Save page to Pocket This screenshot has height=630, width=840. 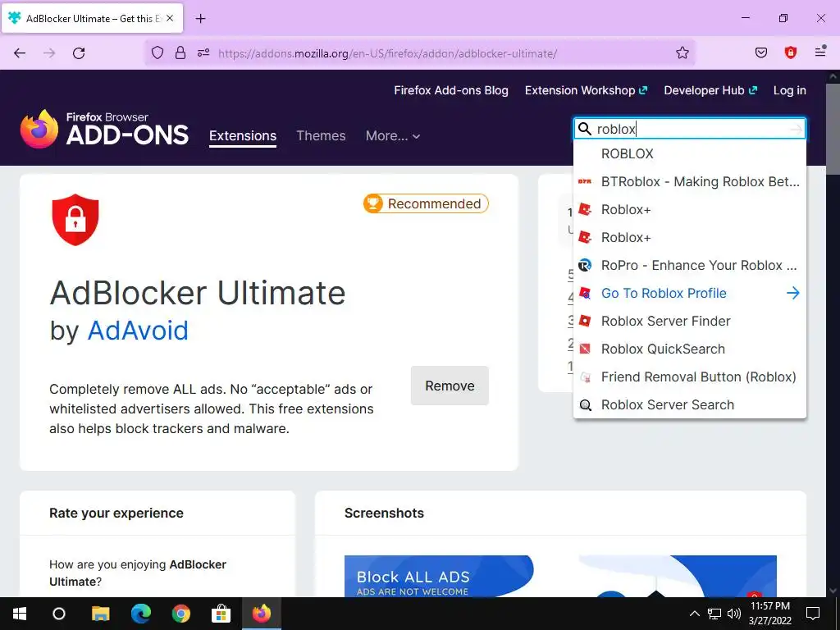pos(760,52)
